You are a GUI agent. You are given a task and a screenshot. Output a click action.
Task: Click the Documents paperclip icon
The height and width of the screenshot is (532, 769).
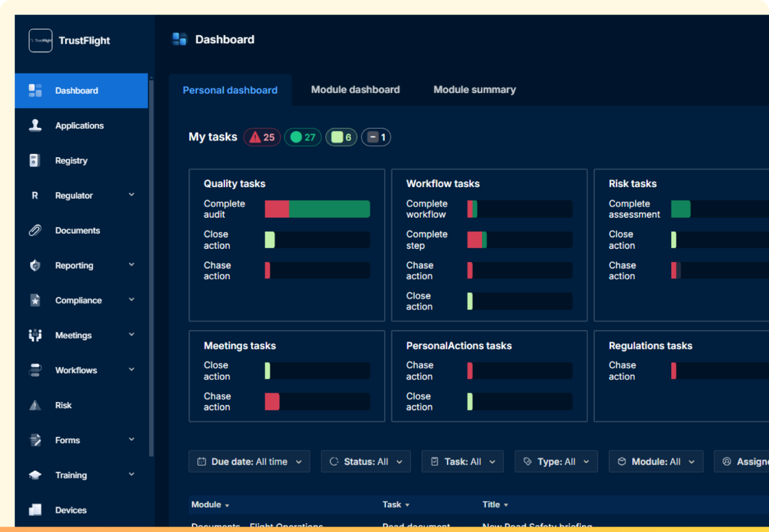tap(35, 230)
